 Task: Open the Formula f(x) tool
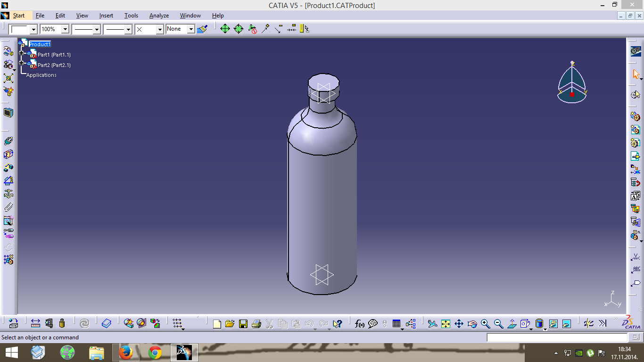click(360, 324)
